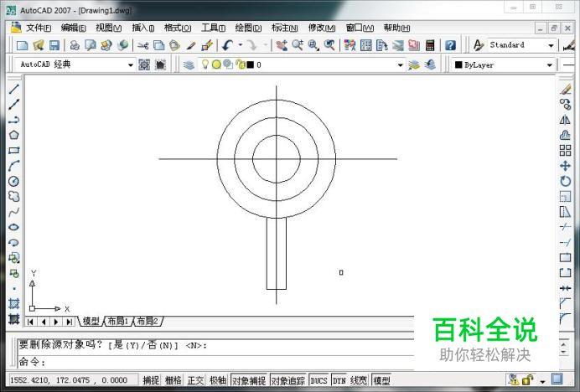
Task: Expand the Undo history dropdown arrow
Action: [241, 45]
